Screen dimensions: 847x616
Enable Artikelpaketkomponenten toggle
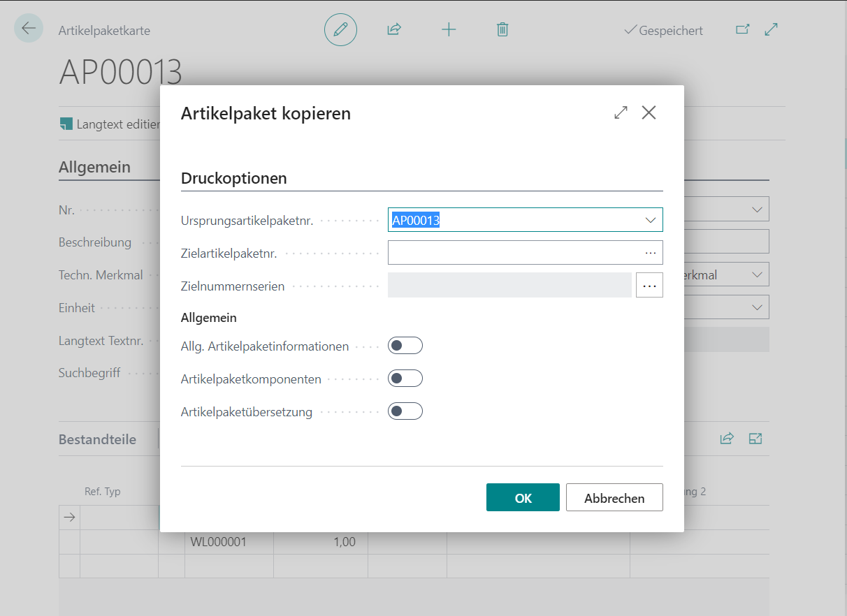405,379
